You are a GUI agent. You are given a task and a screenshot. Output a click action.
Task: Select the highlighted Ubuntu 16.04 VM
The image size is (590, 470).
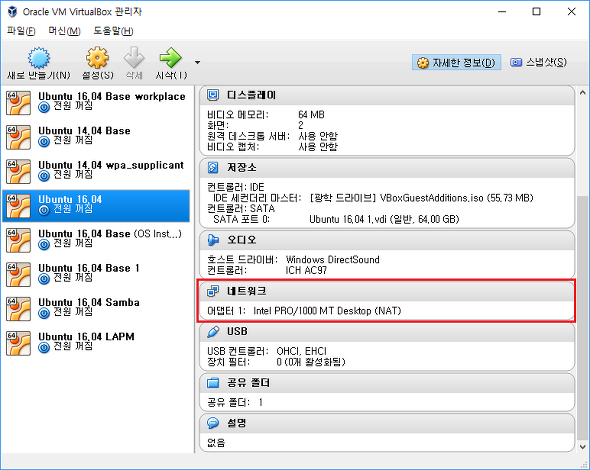click(x=96, y=205)
